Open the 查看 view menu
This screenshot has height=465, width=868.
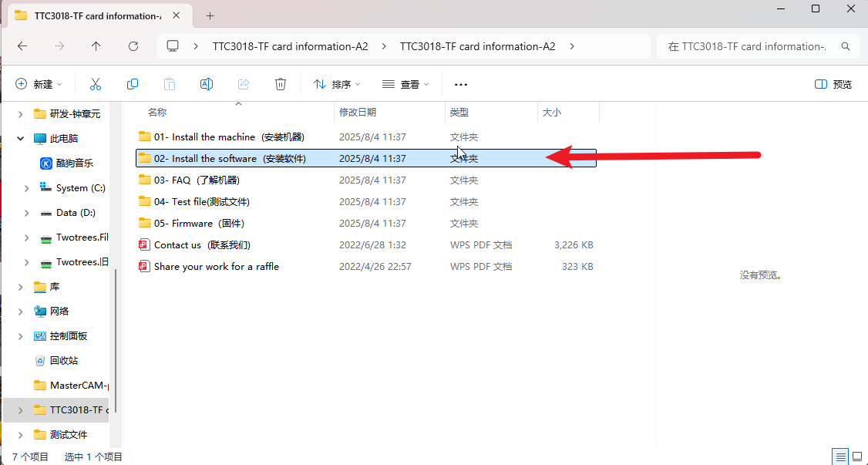(x=405, y=84)
